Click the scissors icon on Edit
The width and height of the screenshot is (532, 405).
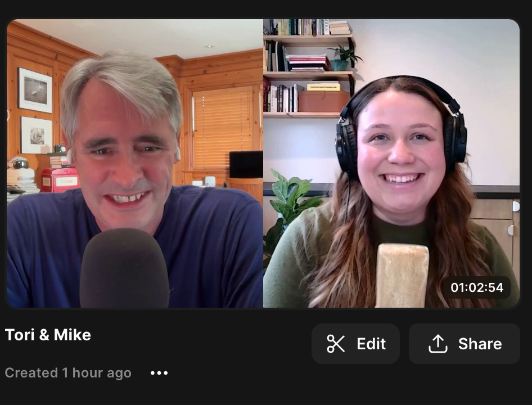(336, 344)
